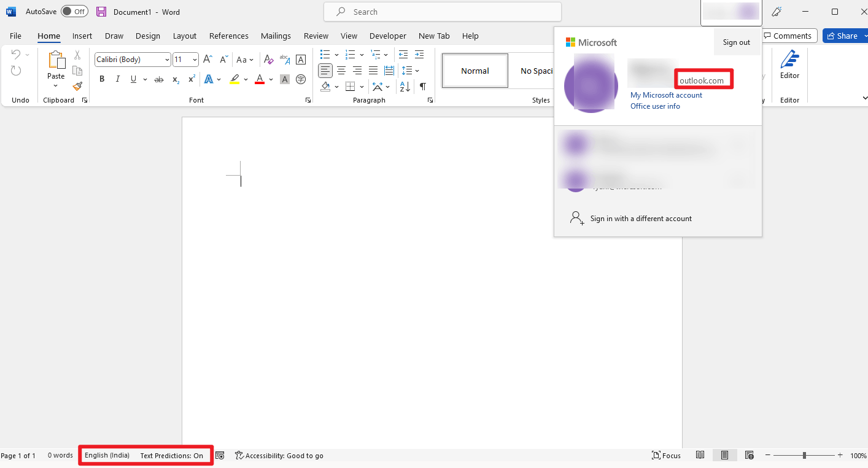
Task: Justify the paragraph text
Action: click(x=373, y=71)
